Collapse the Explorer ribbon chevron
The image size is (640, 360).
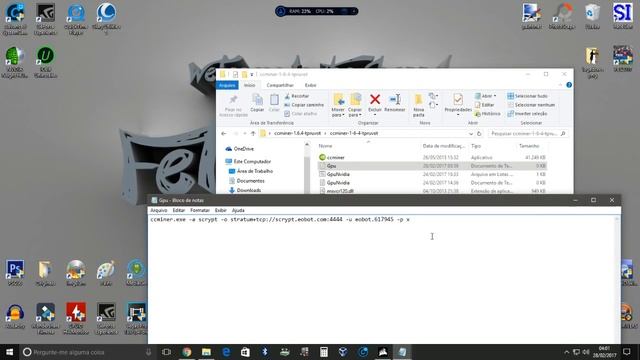click(560, 85)
